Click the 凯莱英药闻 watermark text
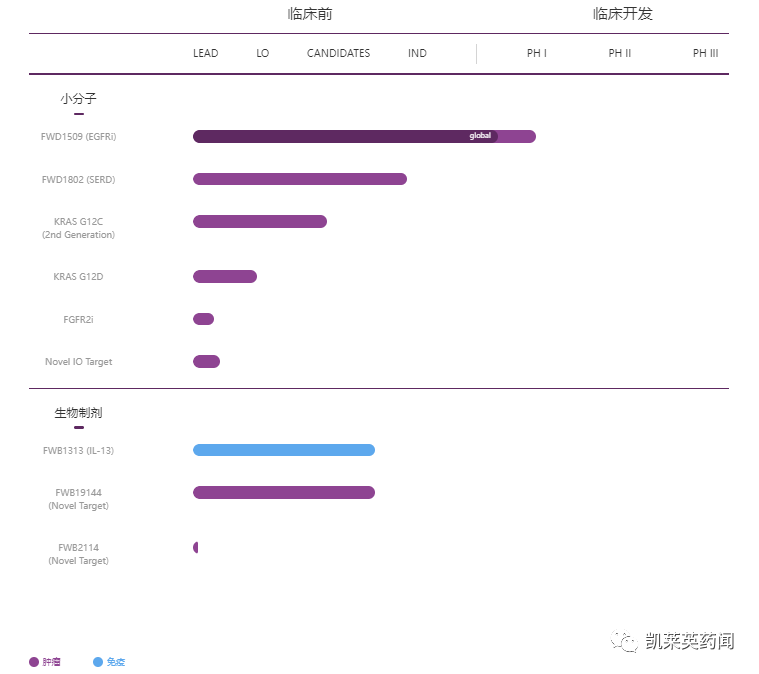This screenshot has height=674, width=759. [x=690, y=642]
